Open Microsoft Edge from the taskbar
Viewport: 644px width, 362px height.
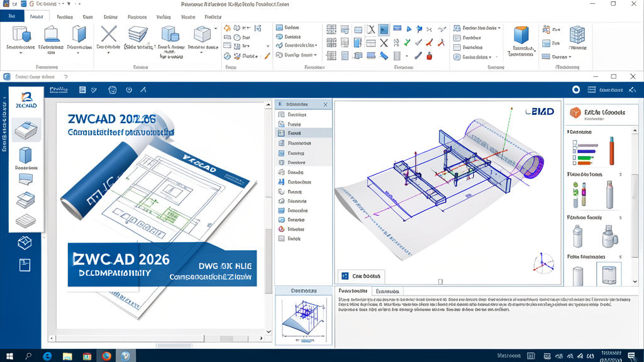48,356
